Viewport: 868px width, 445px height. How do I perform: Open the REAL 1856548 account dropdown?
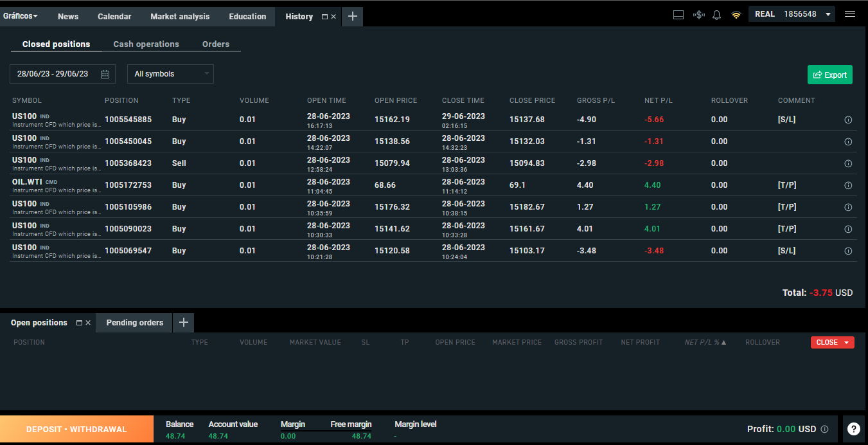click(x=792, y=14)
